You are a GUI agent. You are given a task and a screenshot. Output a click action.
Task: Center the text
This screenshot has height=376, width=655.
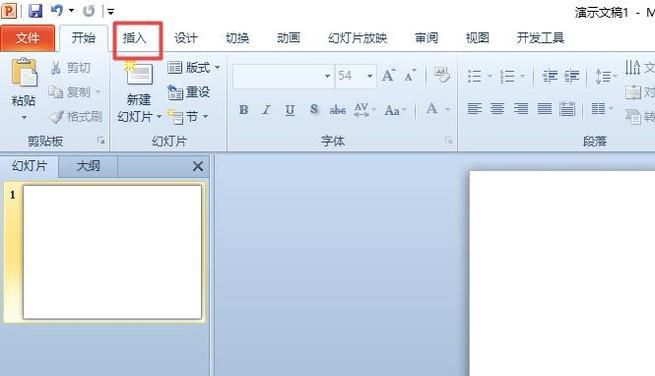[497, 109]
